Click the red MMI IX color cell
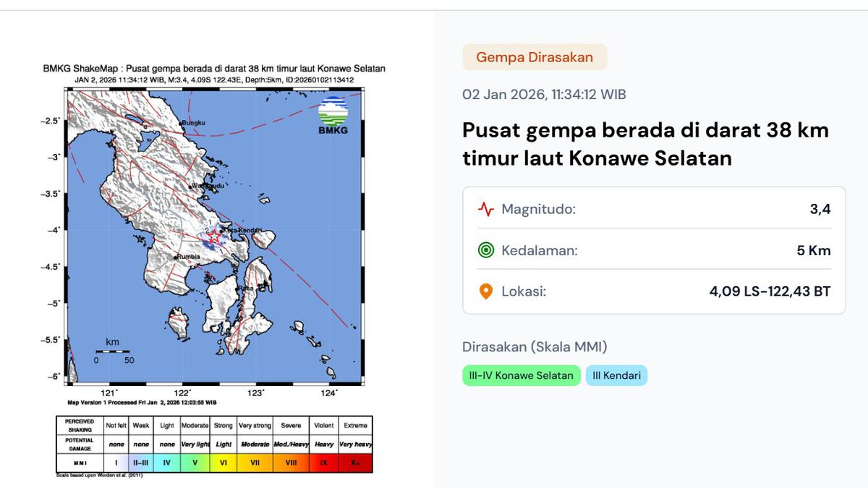Viewport: 868px width, 488px height. pyautogui.click(x=323, y=461)
